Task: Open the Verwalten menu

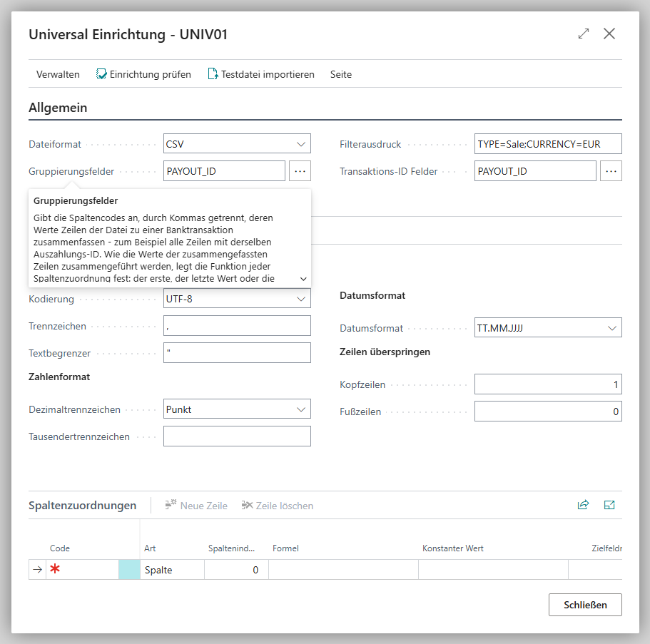Action: [x=58, y=75]
